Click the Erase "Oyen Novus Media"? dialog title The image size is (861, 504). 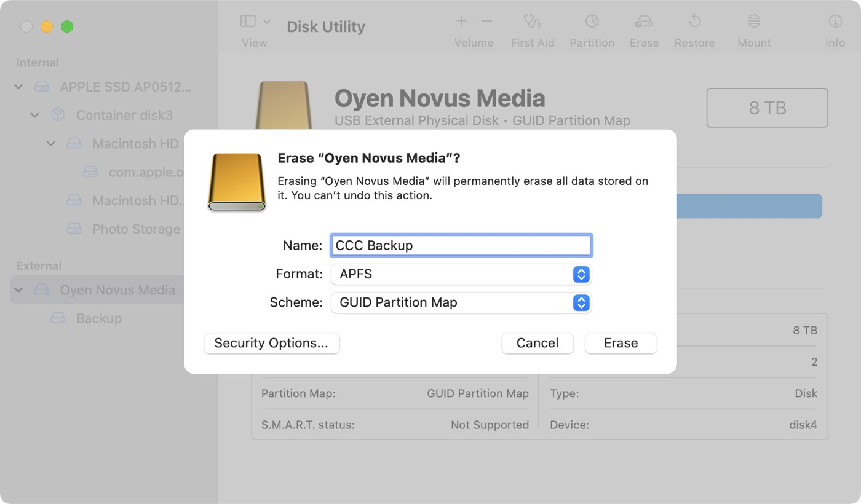(x=369, y=159)
